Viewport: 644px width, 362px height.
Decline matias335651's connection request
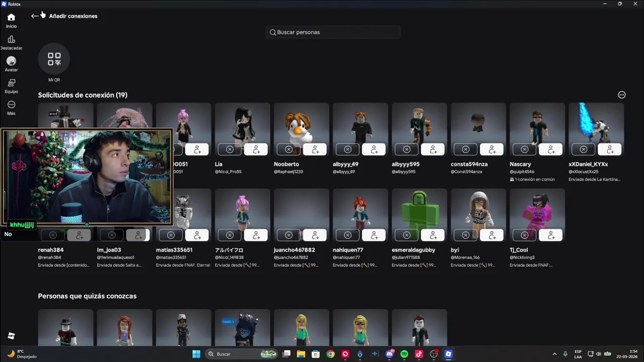[171, 235]
